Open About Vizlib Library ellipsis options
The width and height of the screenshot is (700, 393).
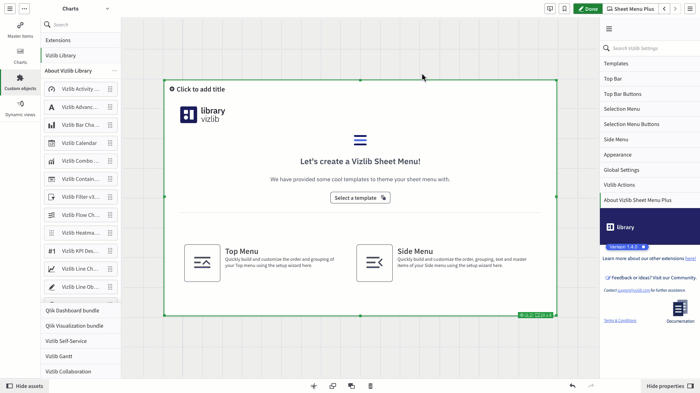[114, 71]
